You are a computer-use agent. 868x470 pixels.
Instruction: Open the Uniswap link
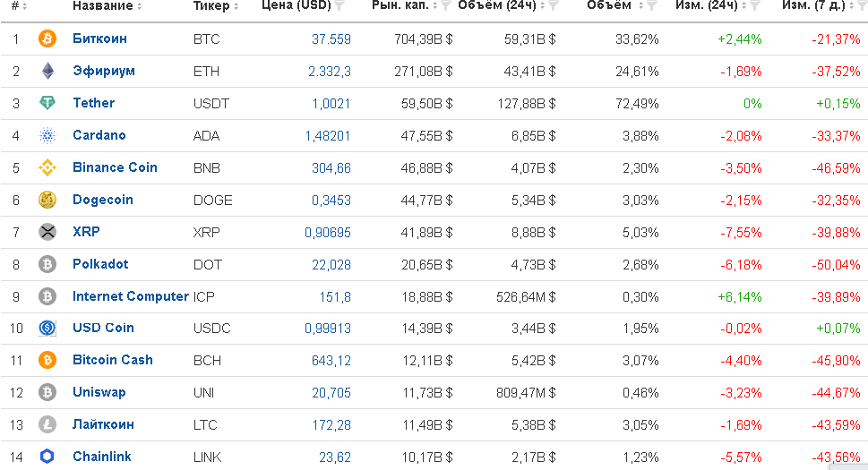click(99, 392)
